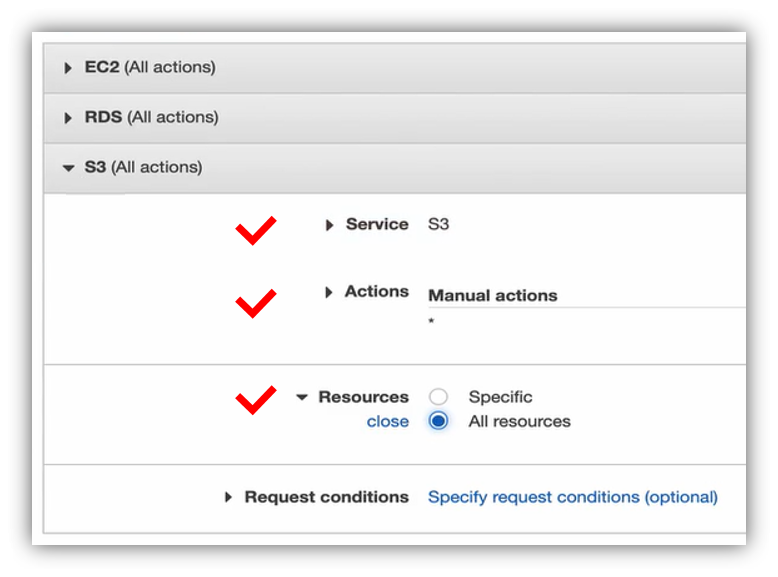Click the Manual actions heading
This screenshot has width=778, height=577.
coord(493,296)
